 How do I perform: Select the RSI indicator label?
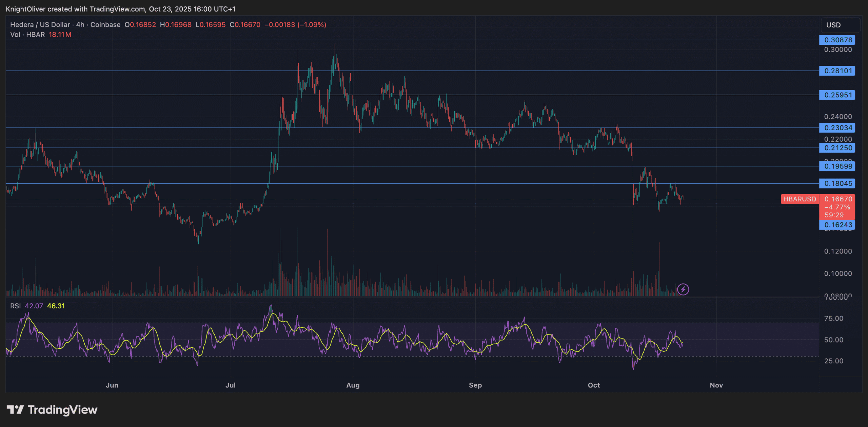[x=15, y=306]
